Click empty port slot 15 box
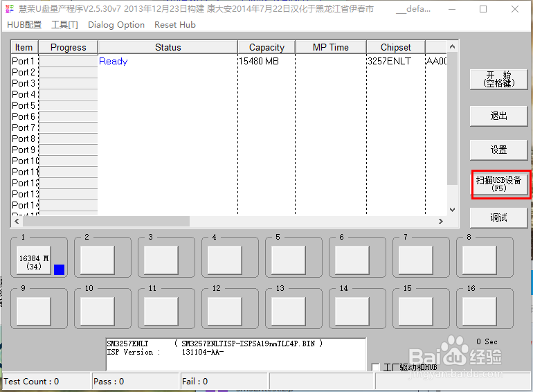 (416, 311)
